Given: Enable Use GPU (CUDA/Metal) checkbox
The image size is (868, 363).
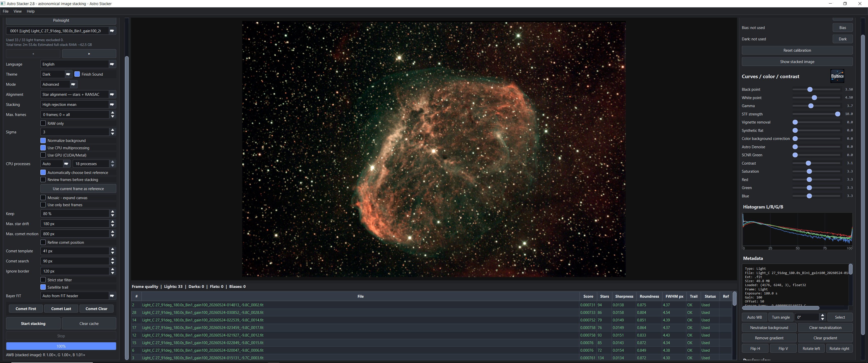Looking at the screenshot, I should coord(43,155).
